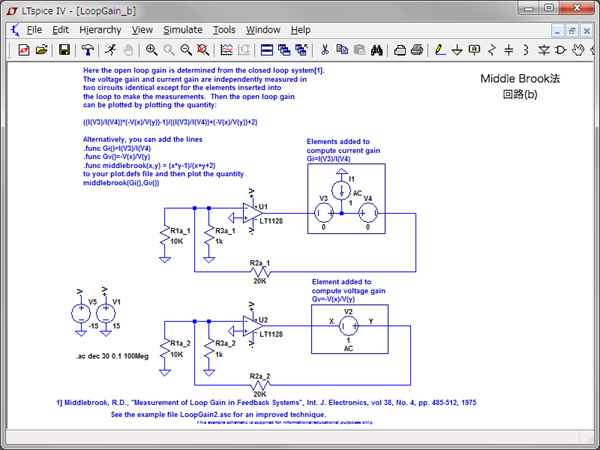Viewport: 600px width, 450px height.
Task: Click the R2a_1 20K resistor
Action: click(x=260, y=271)
